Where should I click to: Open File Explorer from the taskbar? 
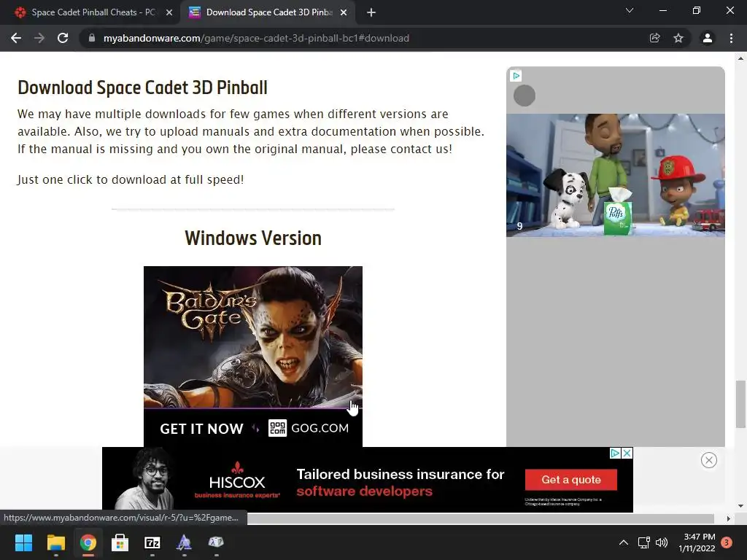pyautogui.click(x=55, y=542)
